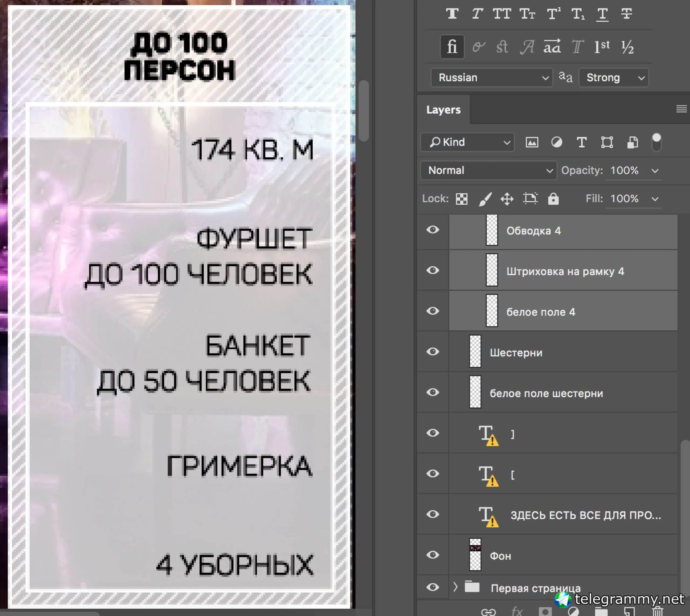The image size is (690, 616).
Task: Turn layer filtering on or off switch
Action: 656,142
